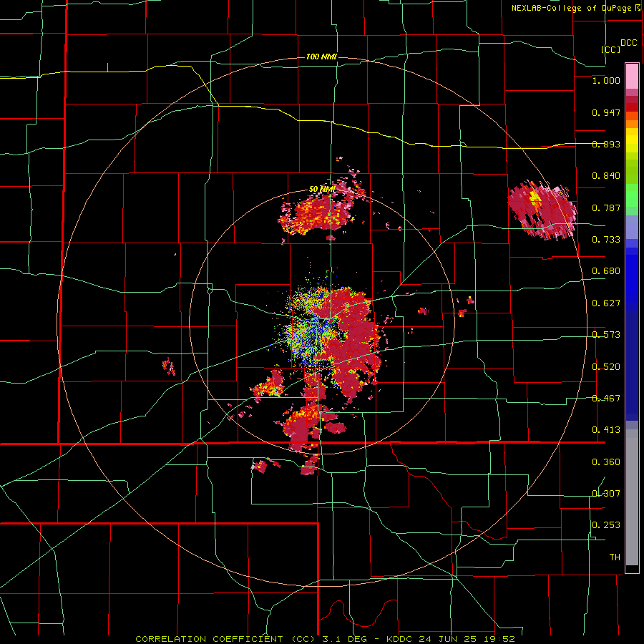The image size is (644, 644).
Task: Select the light pink top segment of color bar
Action: (632, 77)
